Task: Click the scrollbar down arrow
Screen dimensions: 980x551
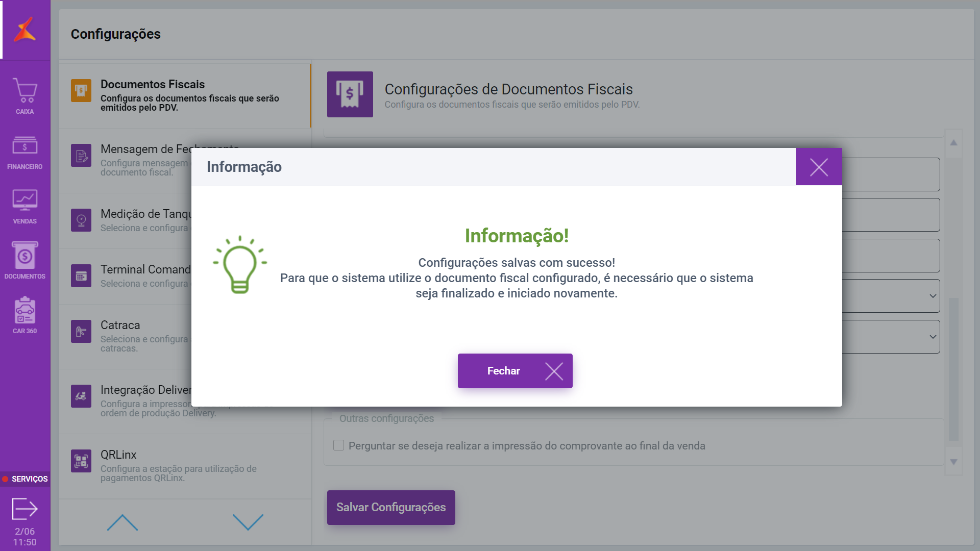Action: (x=953, y=462)
